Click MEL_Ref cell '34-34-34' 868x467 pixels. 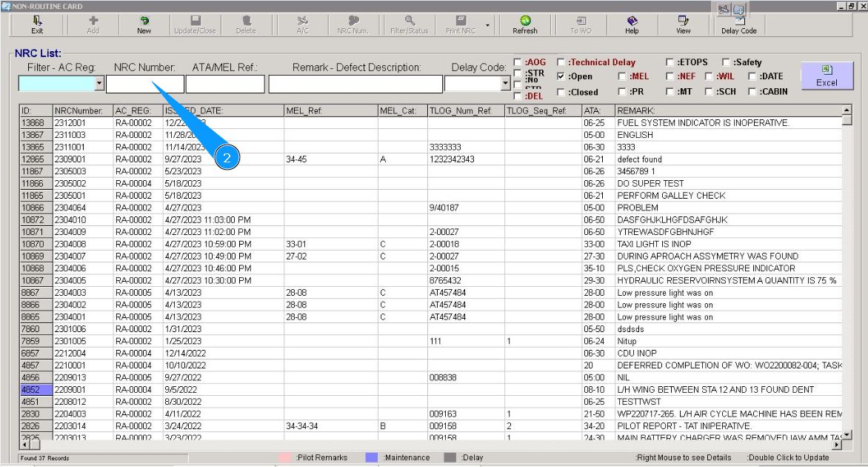[x=301, y=426]
